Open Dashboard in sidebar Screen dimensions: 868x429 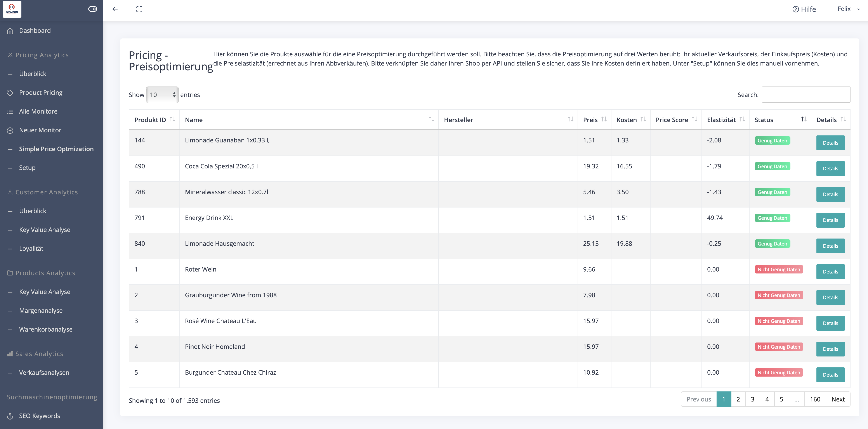pos(35,31)
